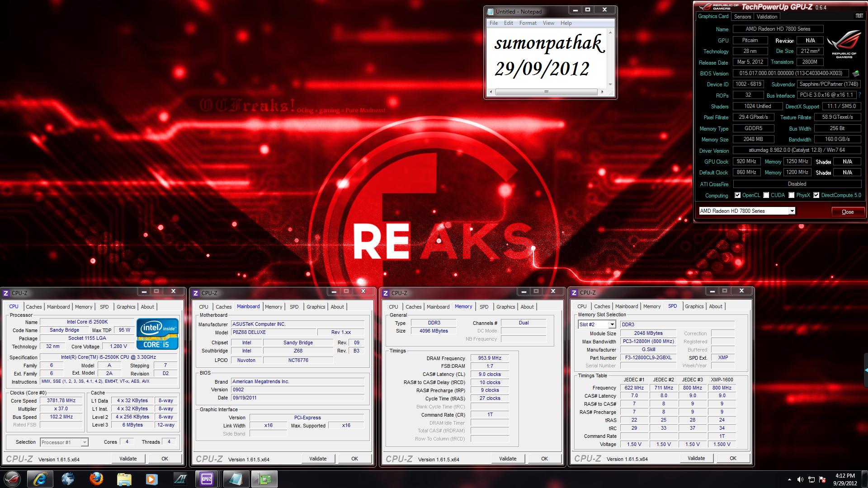
Task: Toggle the PhysX checkbox in GPU-Z
Action: point(792,195)
